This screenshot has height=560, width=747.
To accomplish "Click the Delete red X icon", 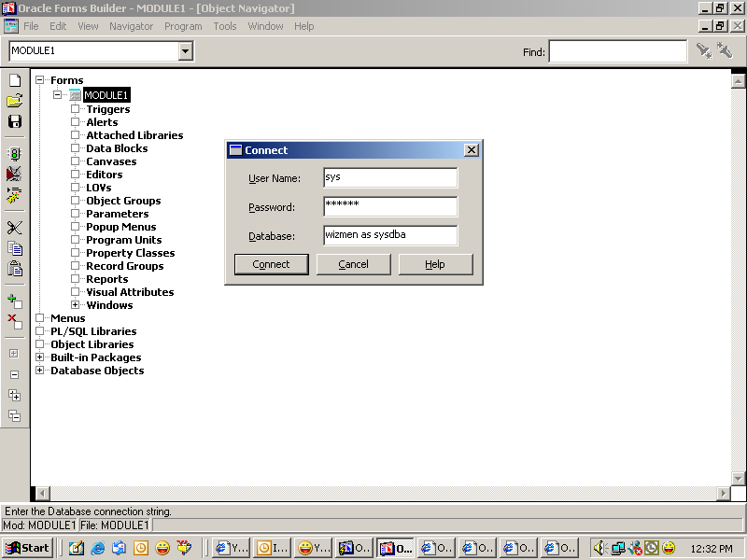I will [x=15, y=321].
